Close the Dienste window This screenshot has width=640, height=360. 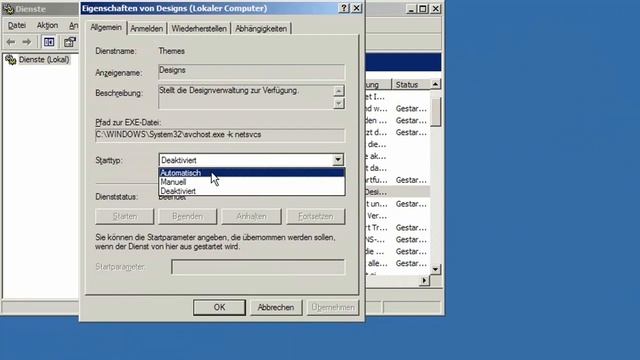pos(436,9)
